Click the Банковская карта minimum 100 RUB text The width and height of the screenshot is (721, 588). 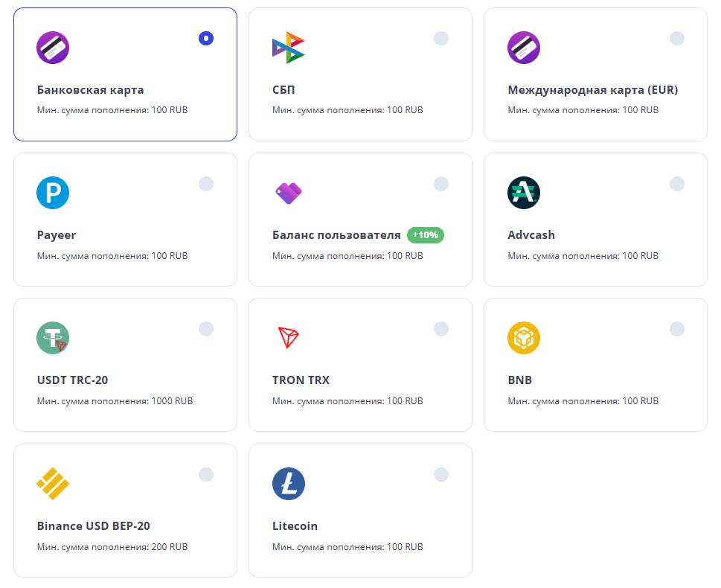pyautogui.click(x=112, y=110)
